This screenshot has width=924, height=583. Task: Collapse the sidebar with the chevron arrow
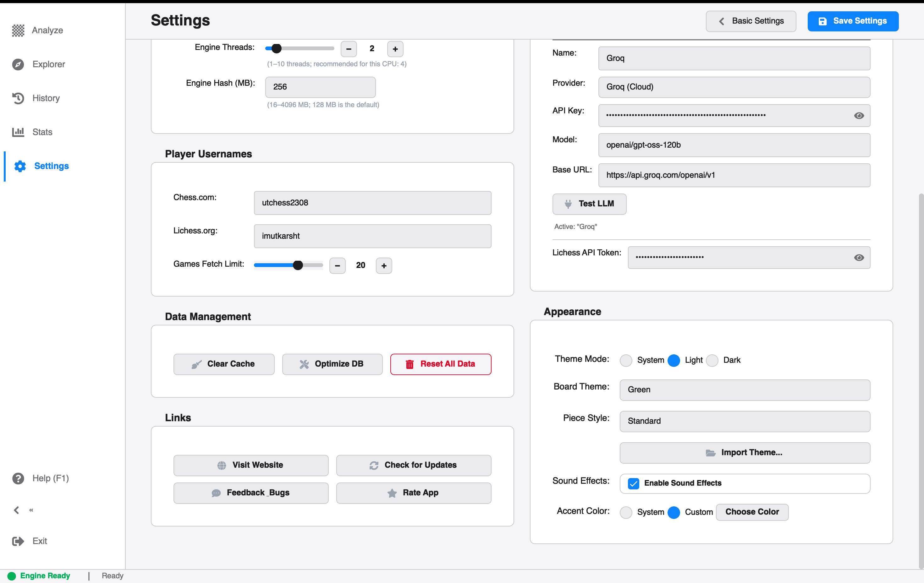(x=16, y=510)
